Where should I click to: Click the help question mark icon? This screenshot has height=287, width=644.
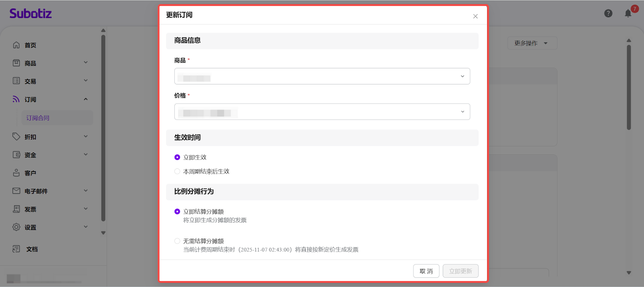point(608,14)
